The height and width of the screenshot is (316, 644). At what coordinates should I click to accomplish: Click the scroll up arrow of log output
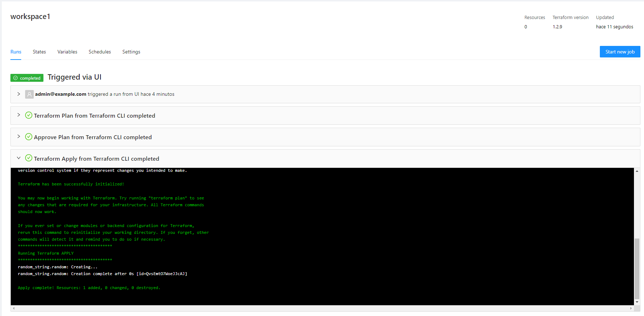637,171
